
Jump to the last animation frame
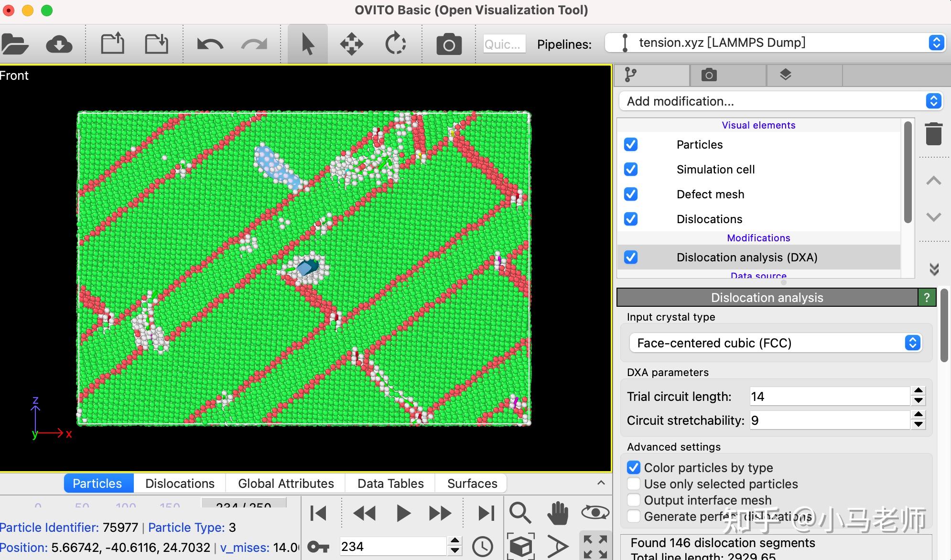click(x=486, y=514)
